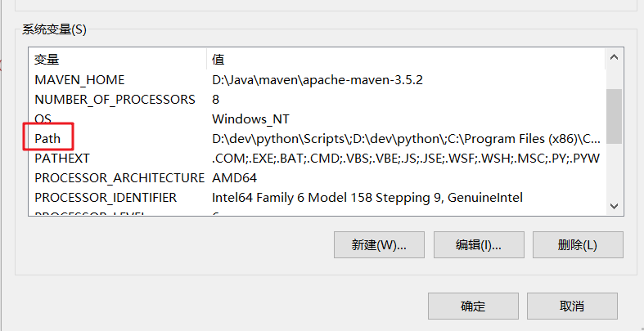Confirm with the 确定 button
The width and height of the screenshot is (644, 331).
point(473,306)
